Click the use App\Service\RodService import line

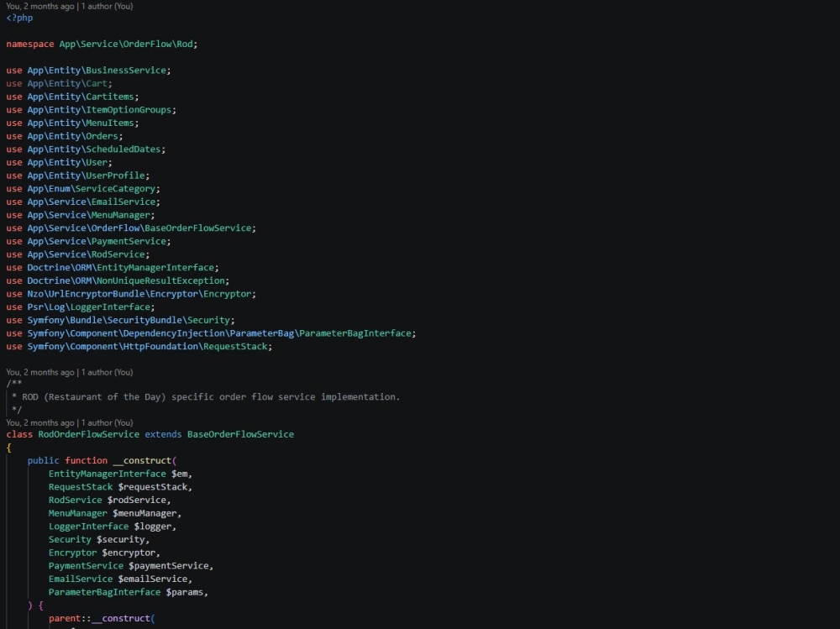point(77,254)
